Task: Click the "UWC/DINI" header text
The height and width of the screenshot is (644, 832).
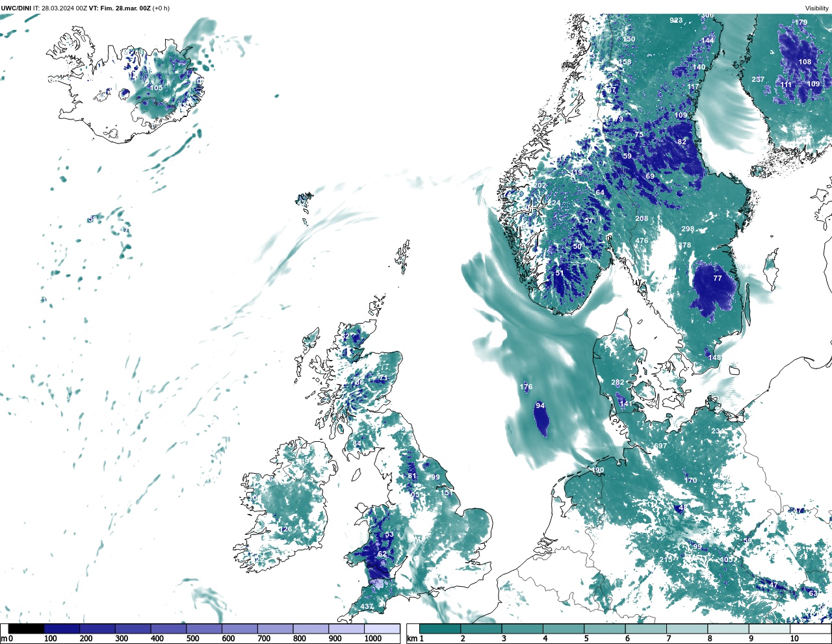Action: (x=16, y=8)
